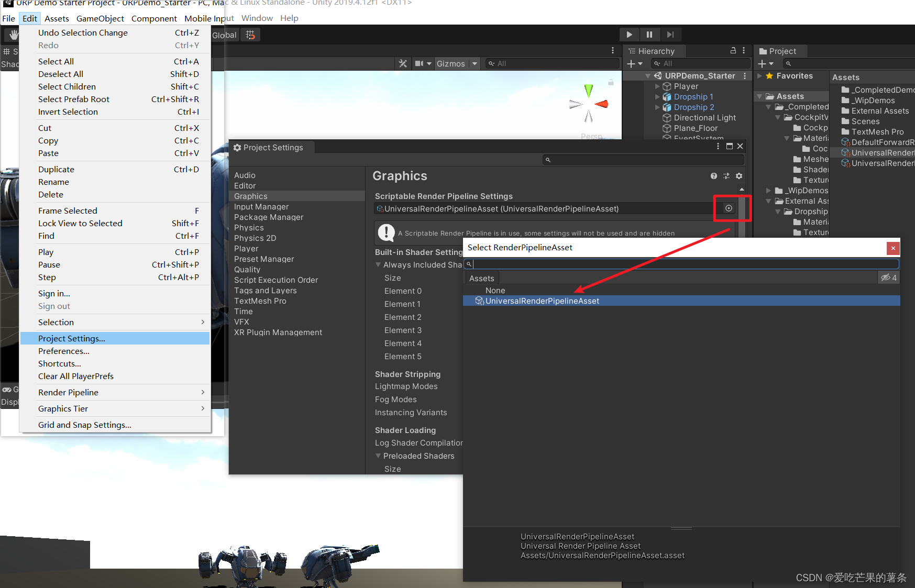915x588 pixels.
Task: Select XR Plugin Management settings
Action: [278, 332]
